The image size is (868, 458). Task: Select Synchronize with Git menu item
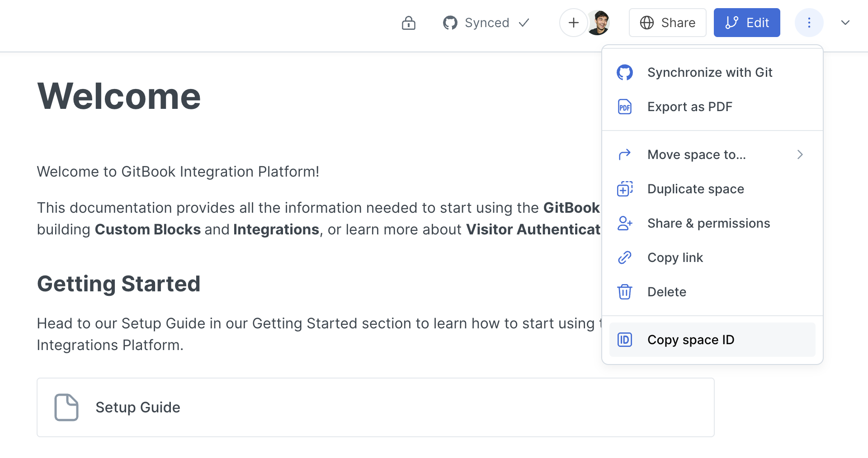tap(710, 72)
